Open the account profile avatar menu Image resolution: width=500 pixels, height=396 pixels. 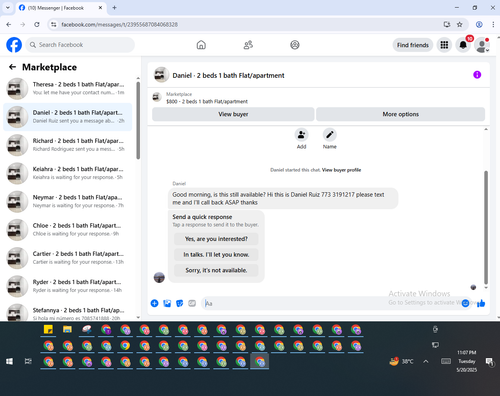point(482,45)
